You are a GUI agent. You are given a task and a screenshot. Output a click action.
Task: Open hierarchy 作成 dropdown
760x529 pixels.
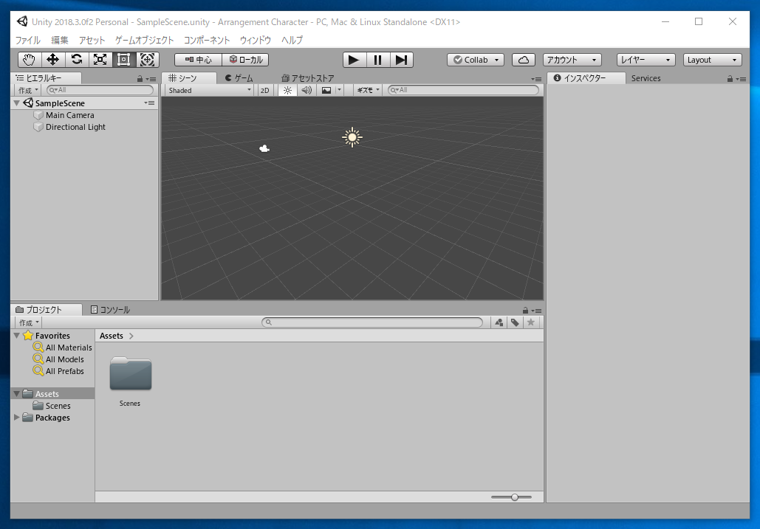pyautogui.click(x=28, y=90)
